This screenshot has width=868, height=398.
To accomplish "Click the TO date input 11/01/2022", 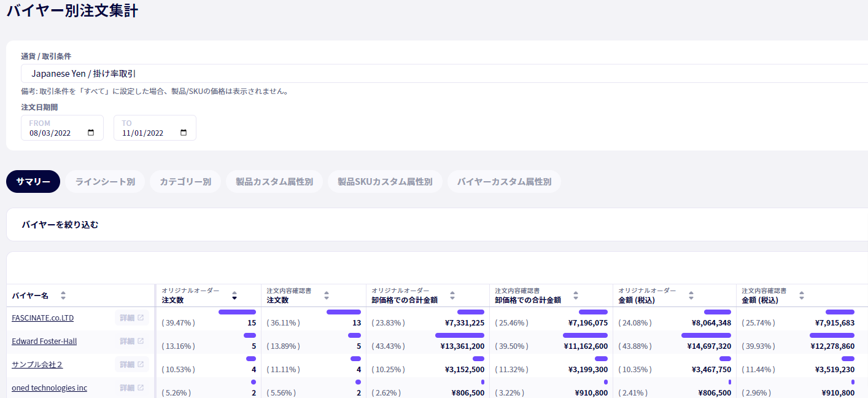I will coord(155,128).
